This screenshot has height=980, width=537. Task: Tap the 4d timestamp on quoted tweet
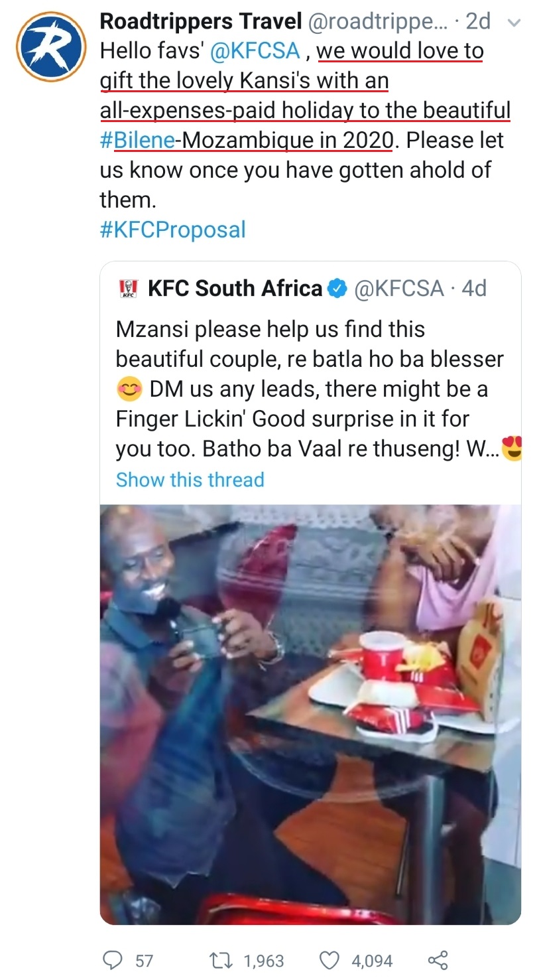[474, 288]
